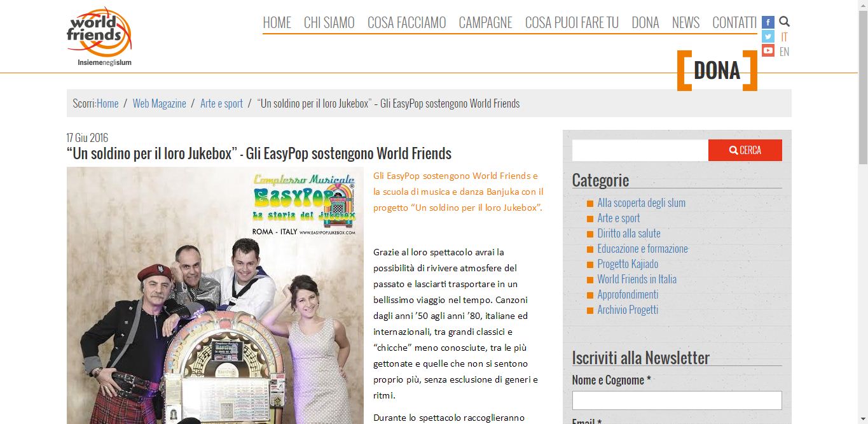Open Arte e sport breadcrumb link
This screenshot has width=868, height=424.
click(x=221, y=103)
